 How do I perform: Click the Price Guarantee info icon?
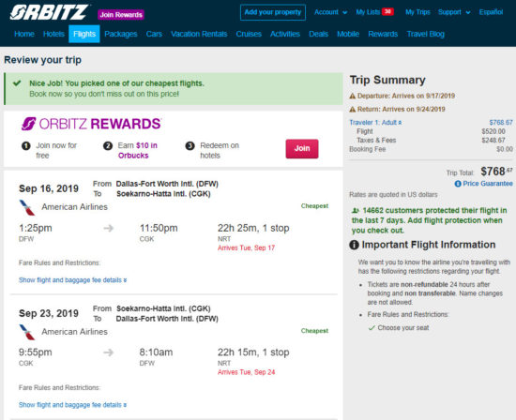click(458, 184)
